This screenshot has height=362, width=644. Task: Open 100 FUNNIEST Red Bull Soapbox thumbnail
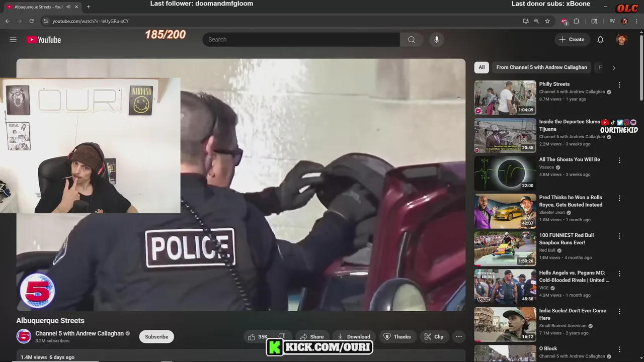pos(505,248)
